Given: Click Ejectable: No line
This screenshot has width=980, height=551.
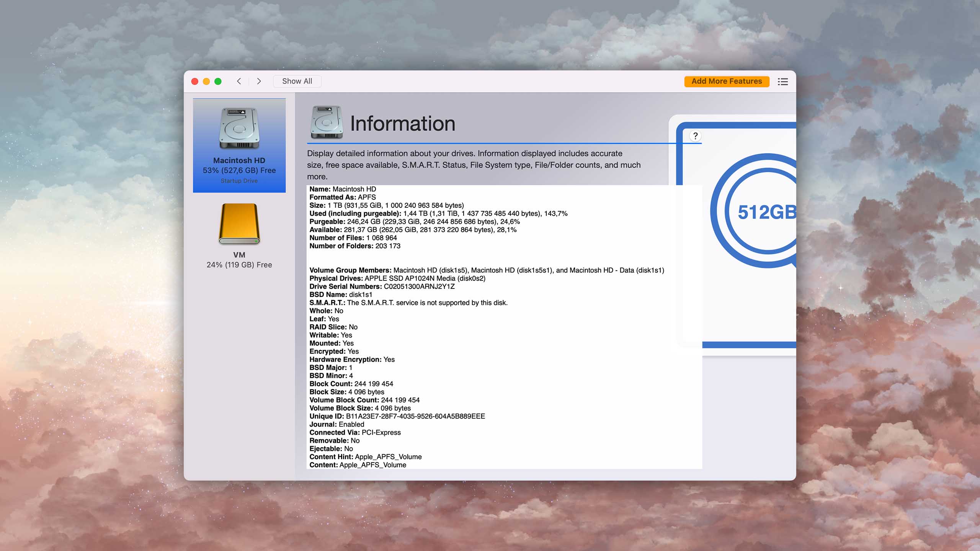Looking at the screenshot, I should tap(331, 448).
